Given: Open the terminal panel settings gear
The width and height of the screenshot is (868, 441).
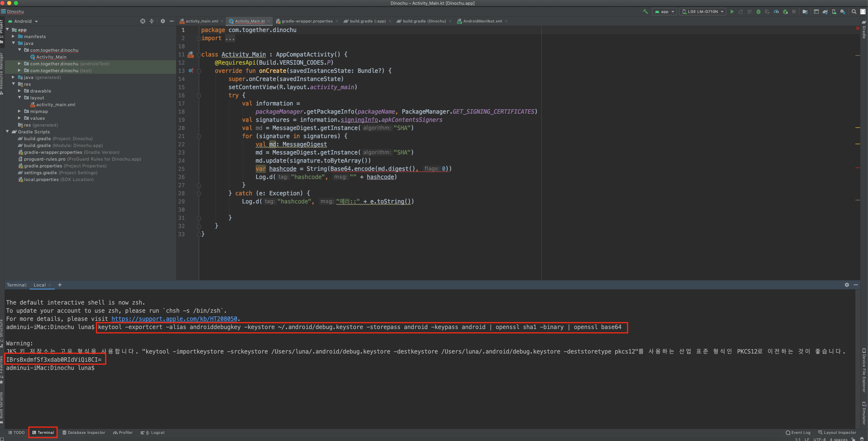Looking at the screenshot, I should click(x=847, y=285).
